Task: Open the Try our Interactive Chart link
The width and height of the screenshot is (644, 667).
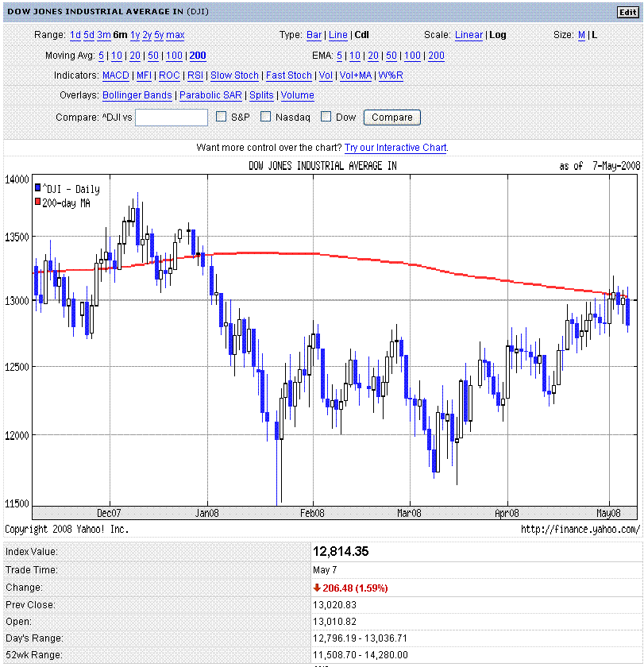Action: (x=395, y=148)
